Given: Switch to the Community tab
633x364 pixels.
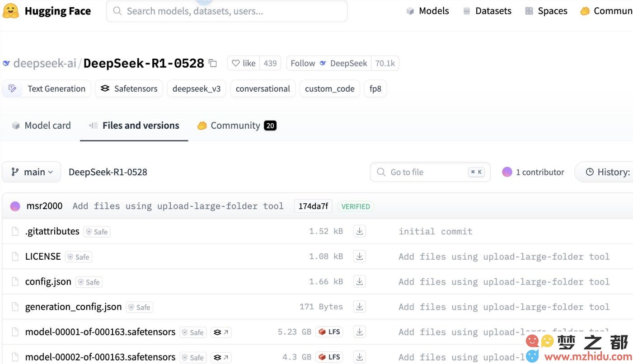Looking at the screenshot, I should click(237, 126).
